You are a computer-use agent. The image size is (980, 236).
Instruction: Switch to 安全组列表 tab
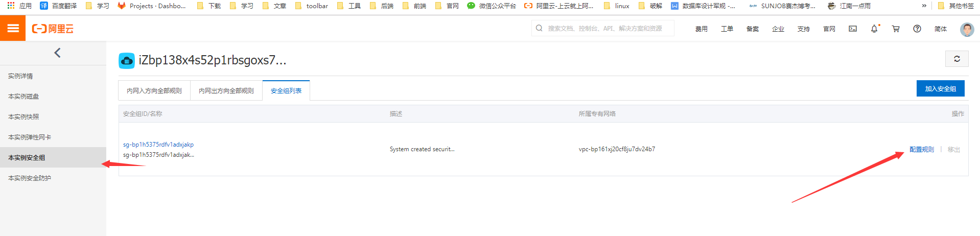[x=286, y=90]
